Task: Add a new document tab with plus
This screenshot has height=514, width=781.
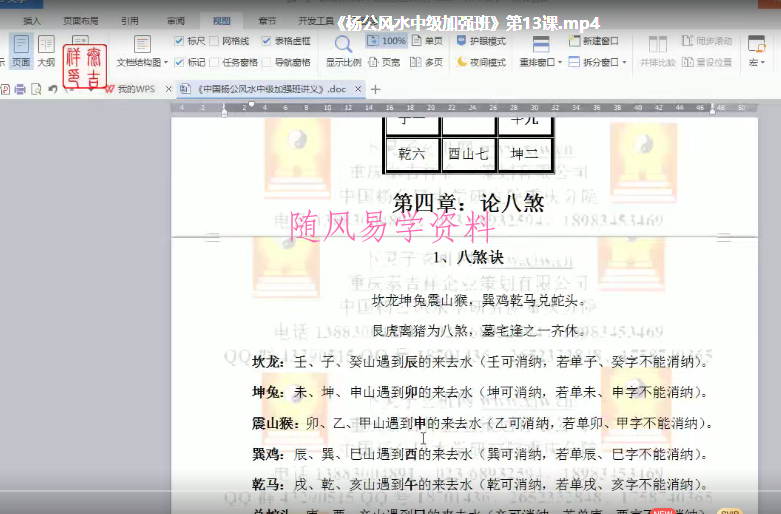Action: pos(376,89)
